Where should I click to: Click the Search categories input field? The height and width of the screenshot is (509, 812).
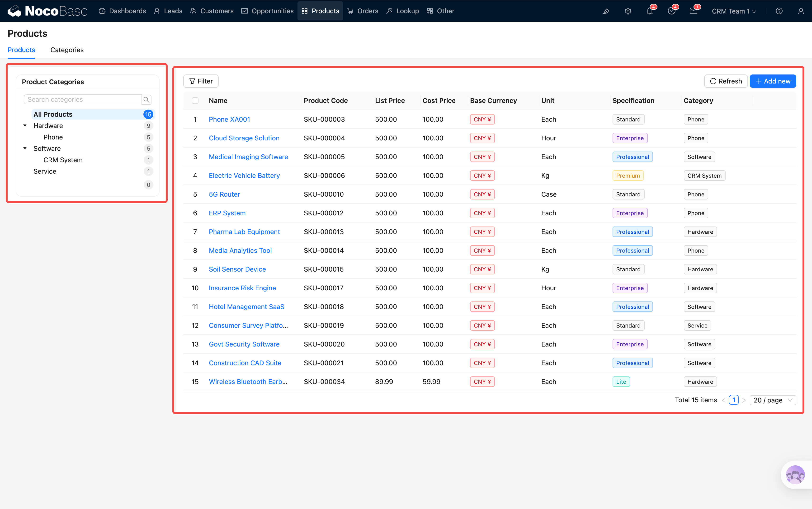(x=83, y=100)
